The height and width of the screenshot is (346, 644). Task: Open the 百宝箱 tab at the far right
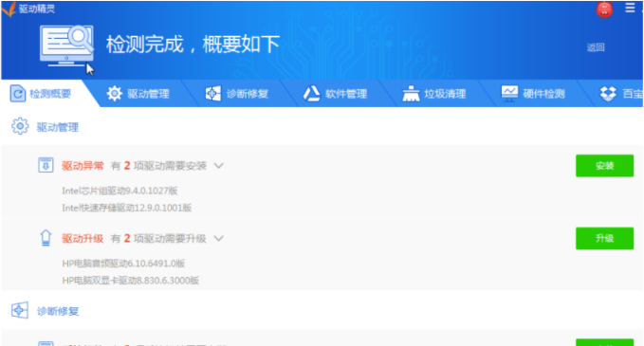[x=621, y=94]
